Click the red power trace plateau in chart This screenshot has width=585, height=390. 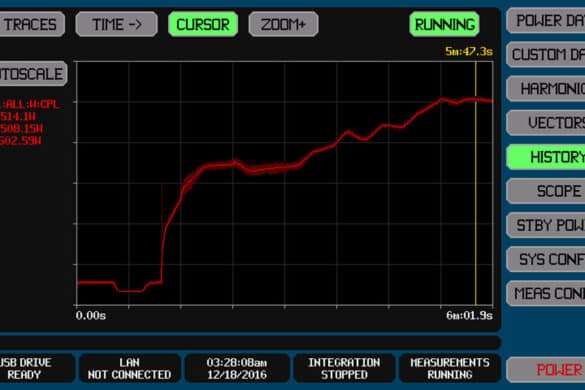[x=220, y=165]
